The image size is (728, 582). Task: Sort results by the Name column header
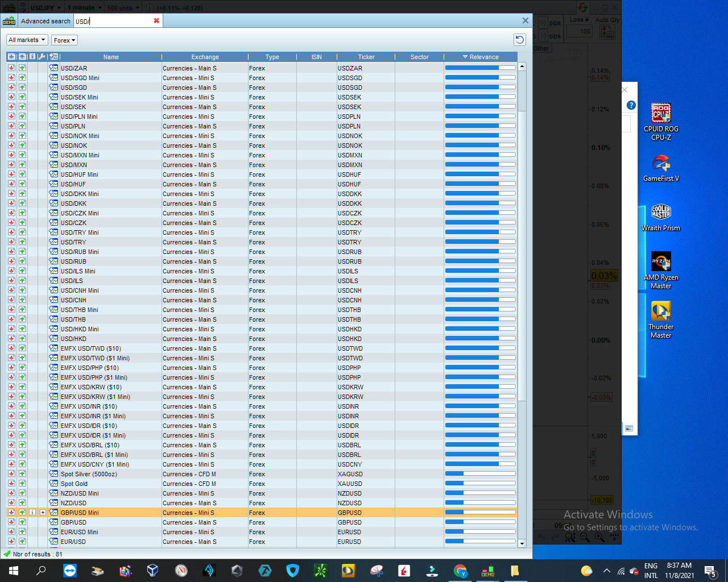tap(111, 57)
